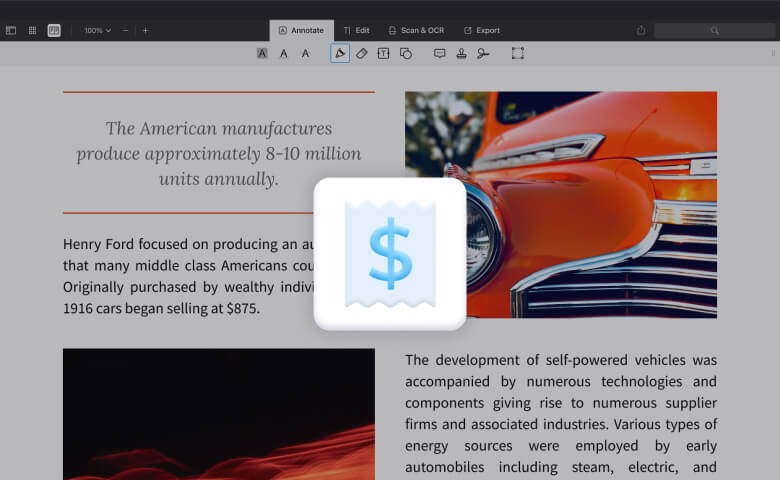Select the eraser tool

pos(362,53)
